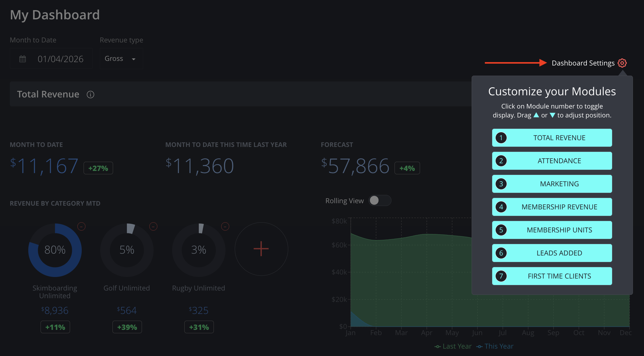Click the 01/04/2026 date field
This screenshot has width=644, height=356.
click(51, 58)
